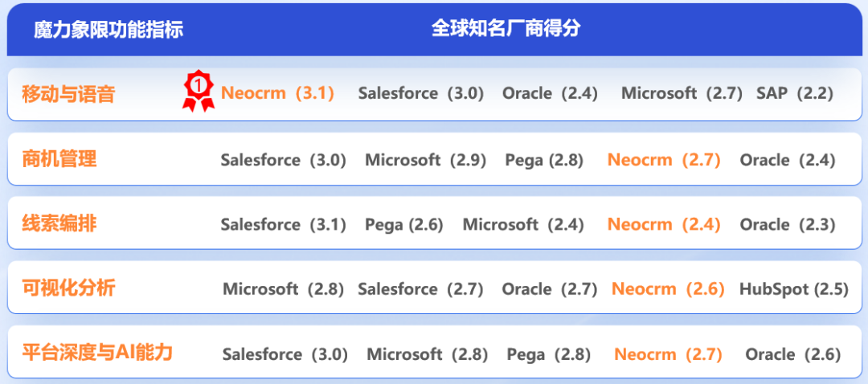Select the 移动与语音 row label
868x384 pixels.
point(68,94)
